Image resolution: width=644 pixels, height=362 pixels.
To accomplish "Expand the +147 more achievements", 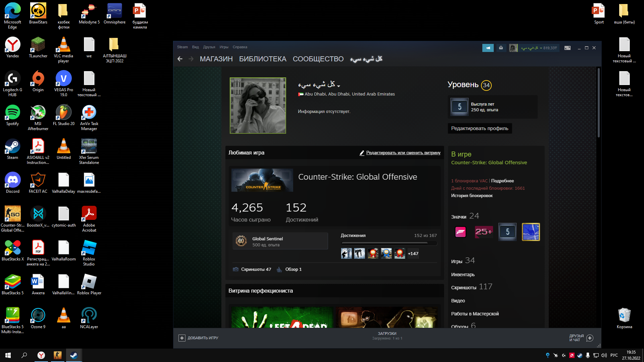I will coord(413,254).
